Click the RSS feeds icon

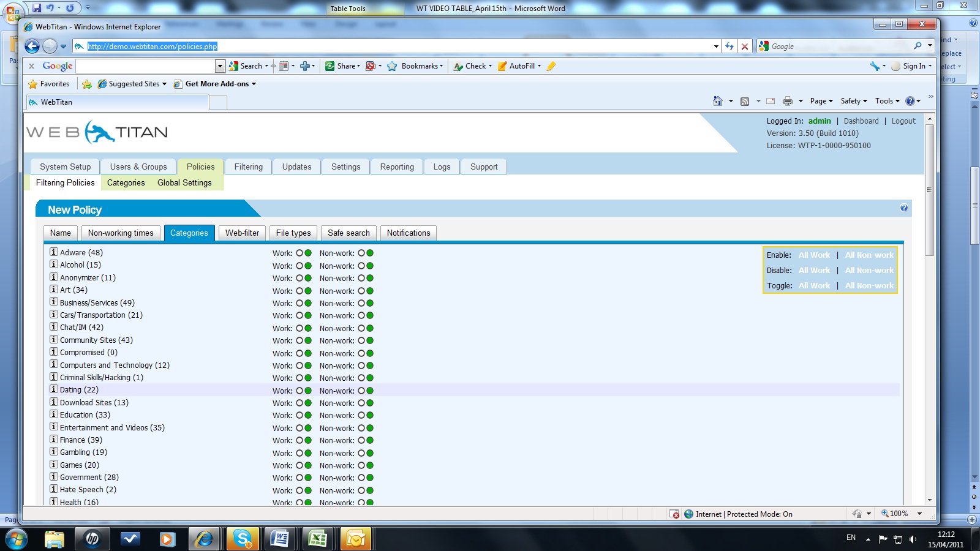745,101
